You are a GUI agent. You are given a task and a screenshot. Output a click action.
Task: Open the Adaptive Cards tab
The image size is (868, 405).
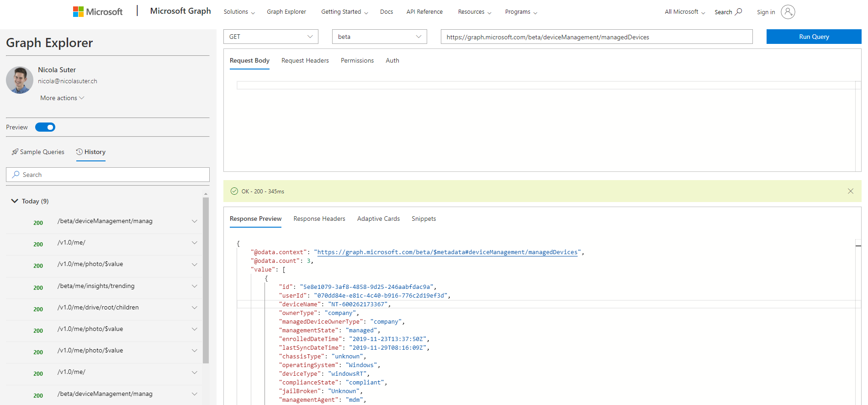coord(378,218)
